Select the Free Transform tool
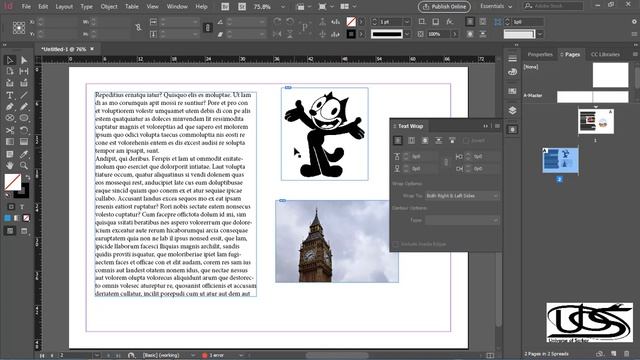The width and height of the screenshot is (640, 360). tap(24, 130)
